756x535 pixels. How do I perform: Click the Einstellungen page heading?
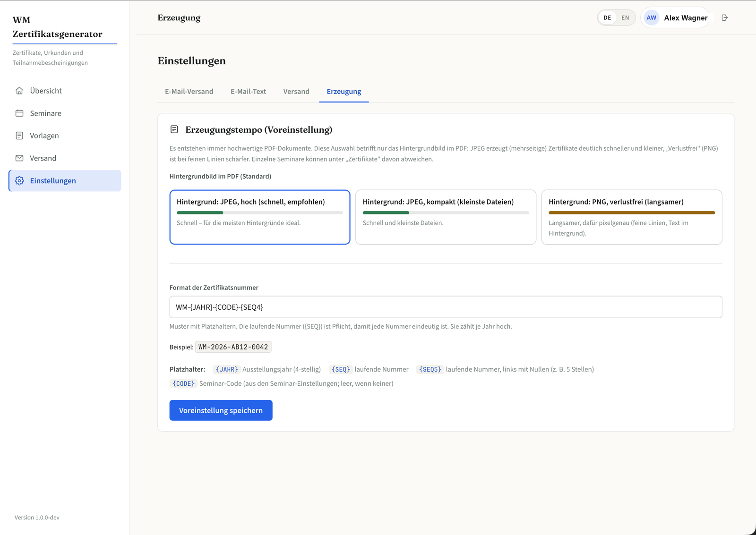point(192,61)
